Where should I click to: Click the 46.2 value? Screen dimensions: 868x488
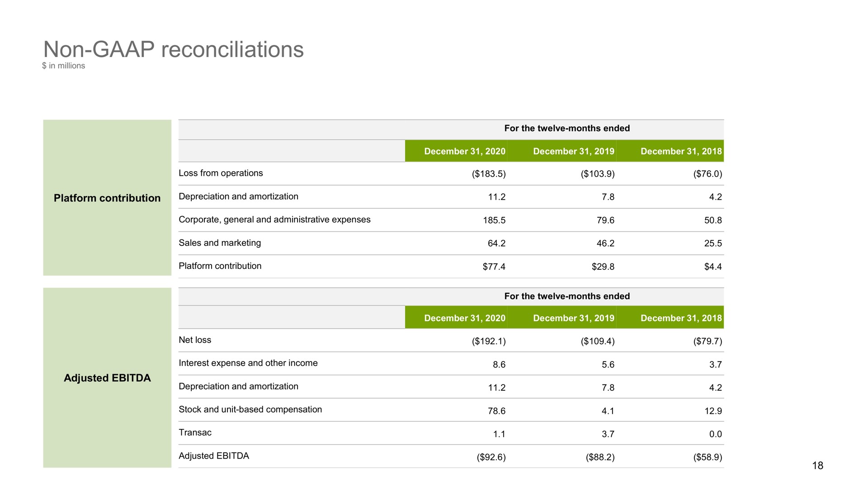pyautogui.click(x=605, y=243)
